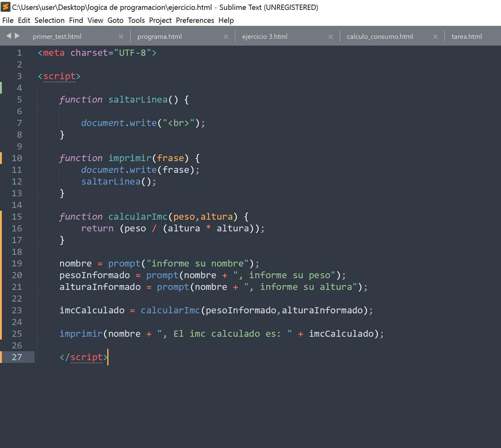Open the Find menu
Viewport: 501px width, 448px height.
tap(76, 20)
